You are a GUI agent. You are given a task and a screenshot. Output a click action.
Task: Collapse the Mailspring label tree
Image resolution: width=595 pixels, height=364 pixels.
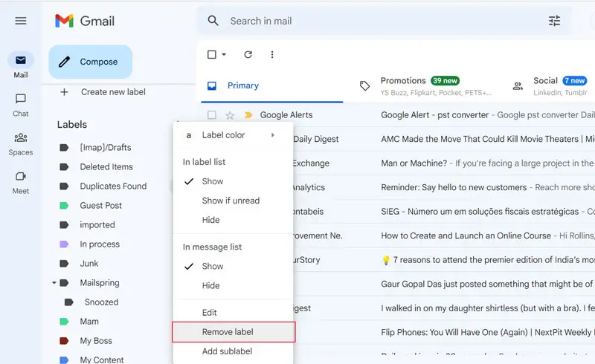click(54, 283)
